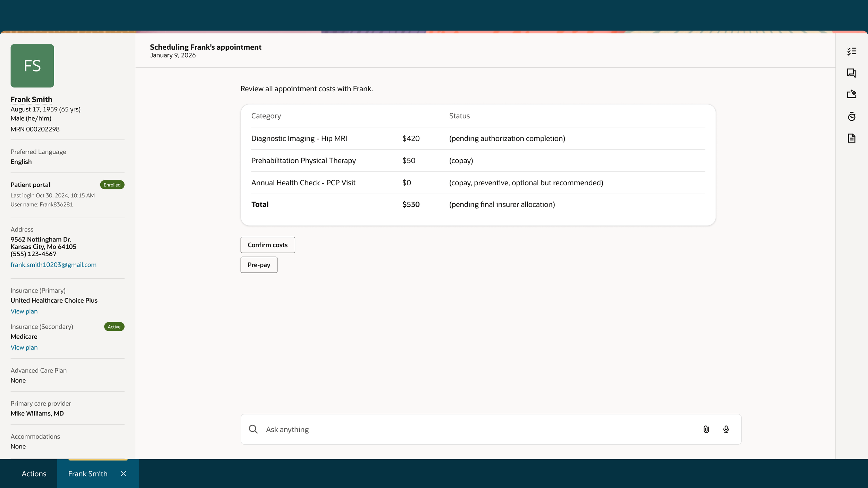Click the 9562 Nottingham Dr. address
868x488 pixels.
click(41, 239)
